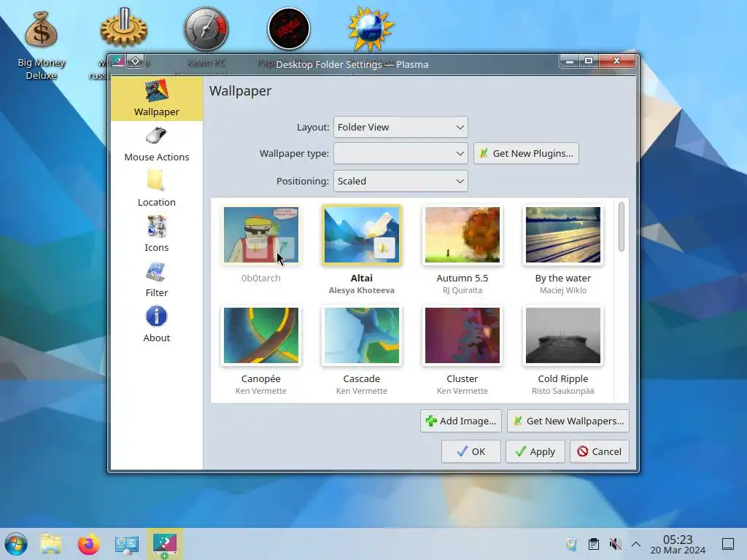Go to the Icons section

pos(156,235)
